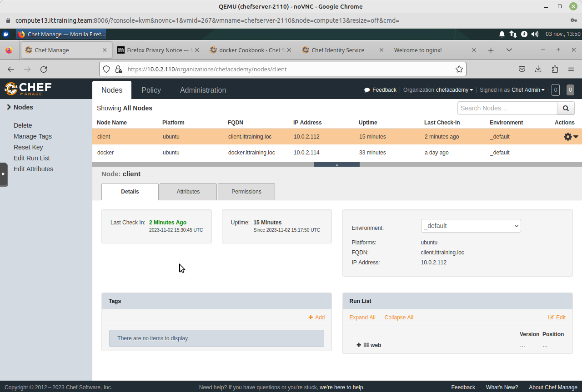Click the Chrome password key icon

click(573, 20)
